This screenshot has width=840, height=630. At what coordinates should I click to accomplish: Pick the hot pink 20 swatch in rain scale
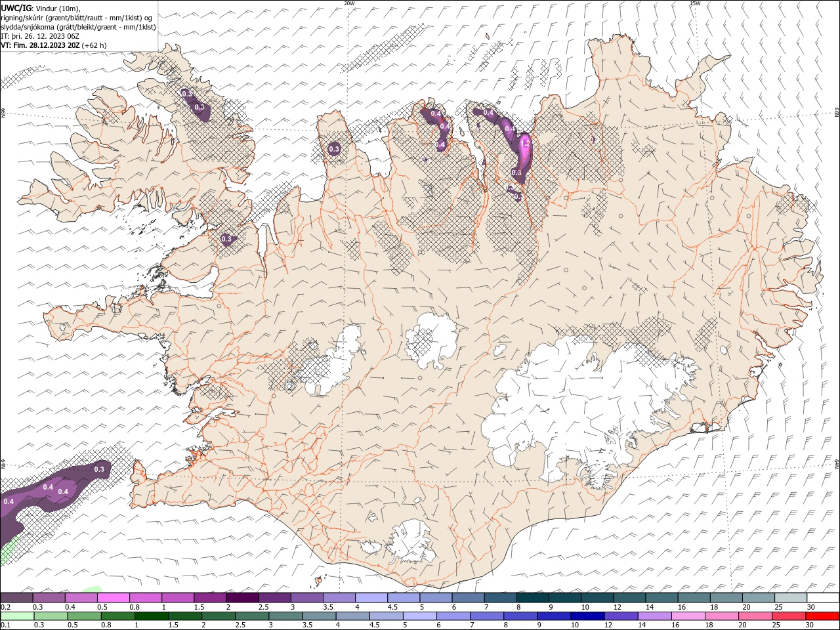[x=755, y=616]
